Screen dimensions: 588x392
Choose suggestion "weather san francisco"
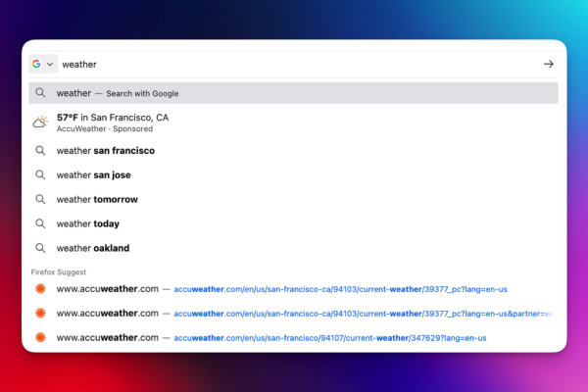(x=293, y=151)
